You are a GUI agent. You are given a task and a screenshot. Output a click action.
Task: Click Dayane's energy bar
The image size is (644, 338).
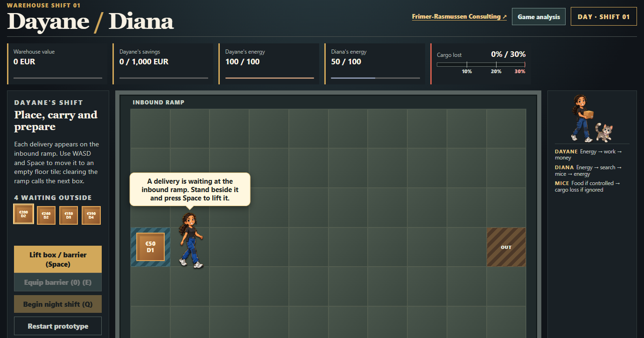tap(270, 78)
